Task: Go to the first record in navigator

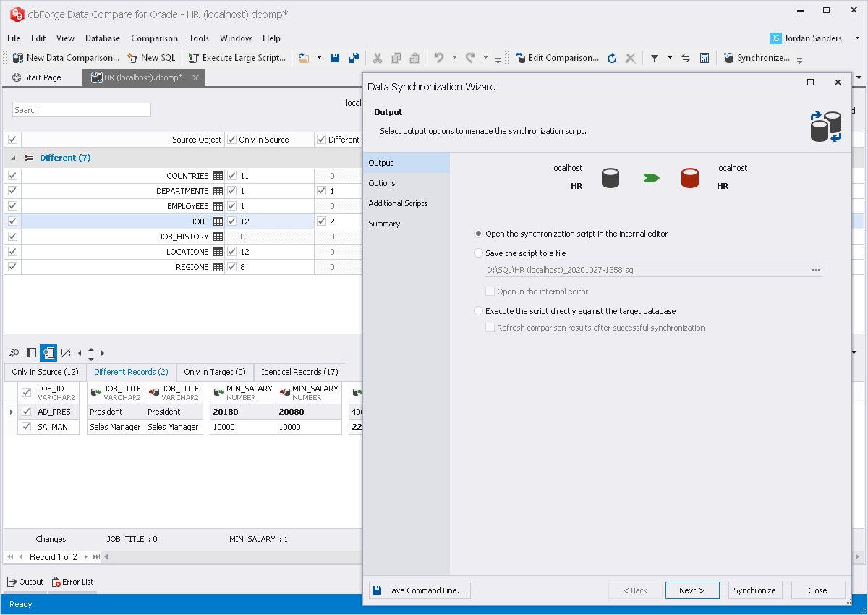Action: click(x=10, y=557)
